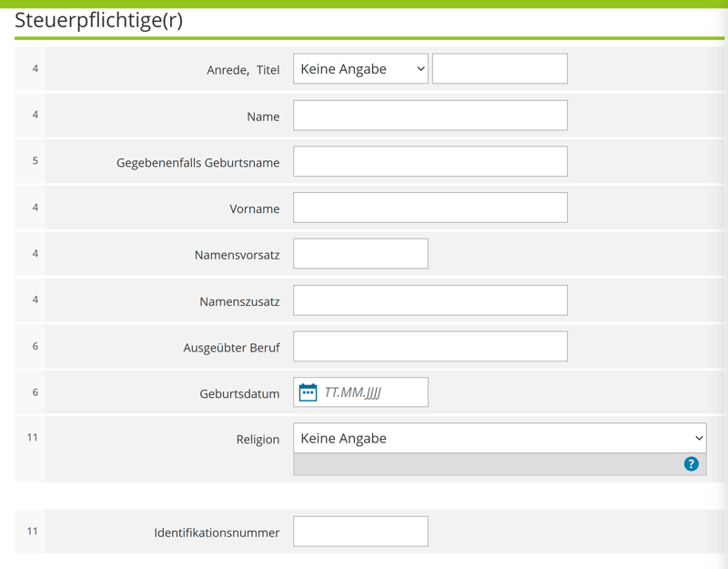Open the Anrede dropdown
Screen dimensions: 728x569
pyautogui.click(x=360, y=69)
